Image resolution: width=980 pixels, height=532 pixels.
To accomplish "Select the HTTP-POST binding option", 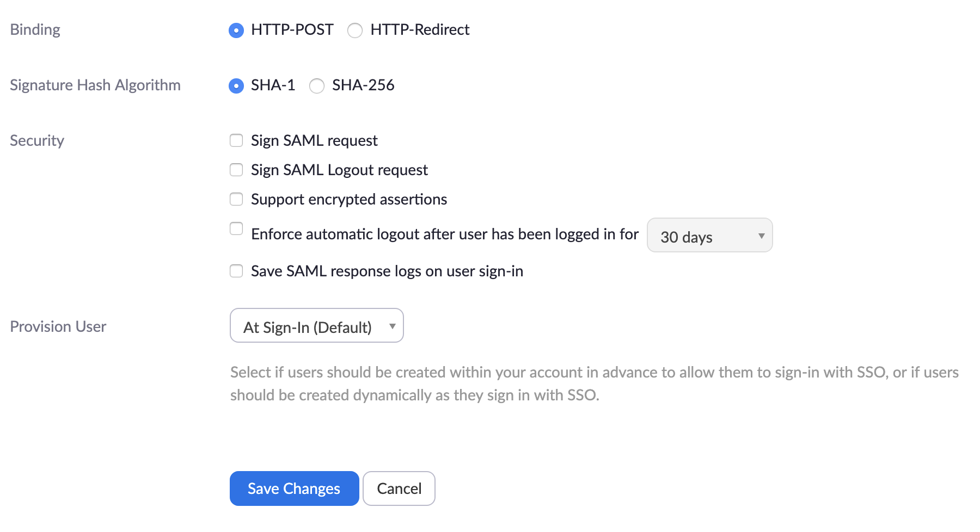I will click(236, 31).
